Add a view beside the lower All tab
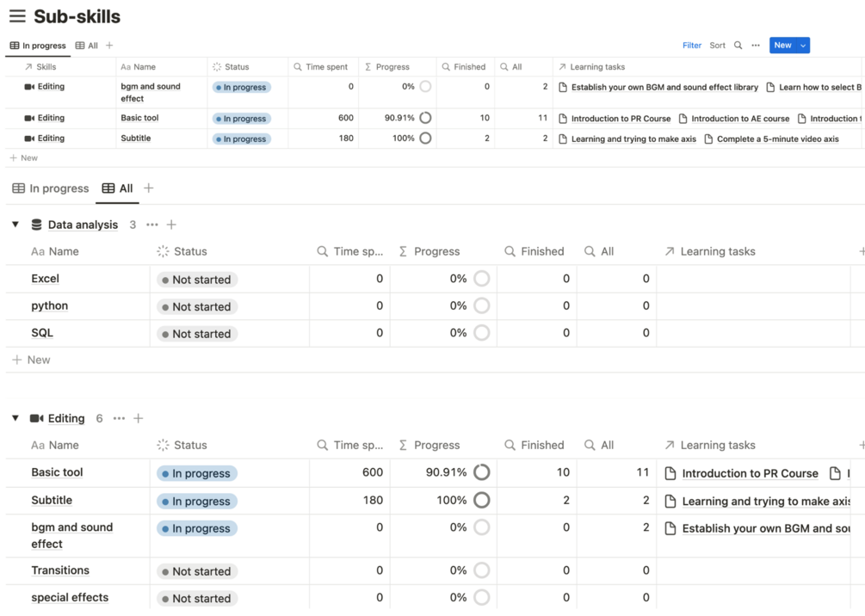Image resolution: width=865 pixels, height=616 pixels. [x=149, y=188]
